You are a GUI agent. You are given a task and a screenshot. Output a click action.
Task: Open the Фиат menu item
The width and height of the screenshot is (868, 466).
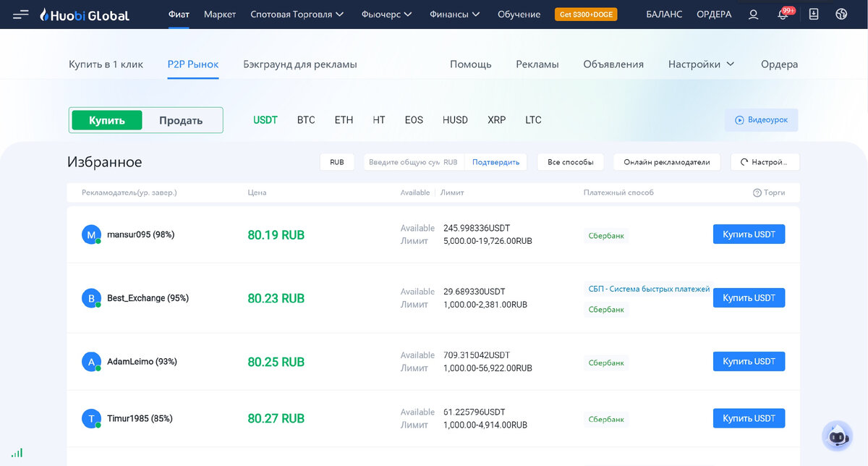(x=179, y=14)
